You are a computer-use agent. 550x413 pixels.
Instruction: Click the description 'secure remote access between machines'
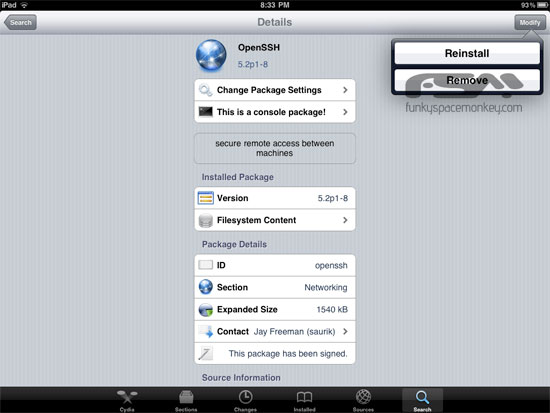click(x=275, y=148)
